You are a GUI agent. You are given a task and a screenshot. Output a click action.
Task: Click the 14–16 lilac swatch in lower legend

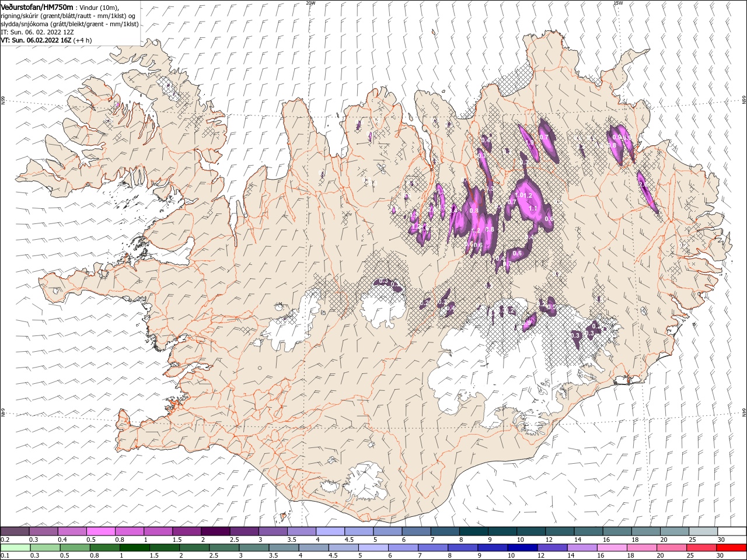[582, 548]
